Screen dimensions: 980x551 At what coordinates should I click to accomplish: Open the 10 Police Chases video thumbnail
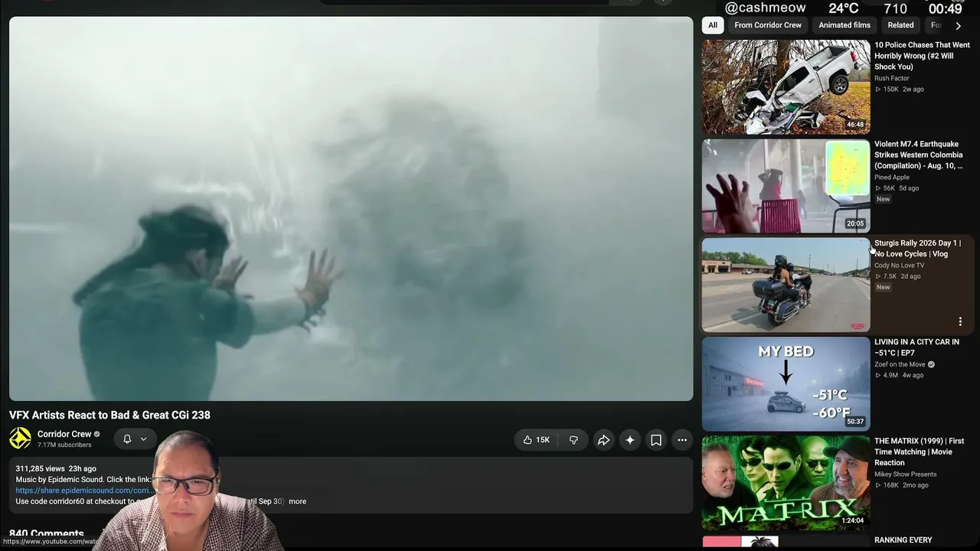click(786, 87)
